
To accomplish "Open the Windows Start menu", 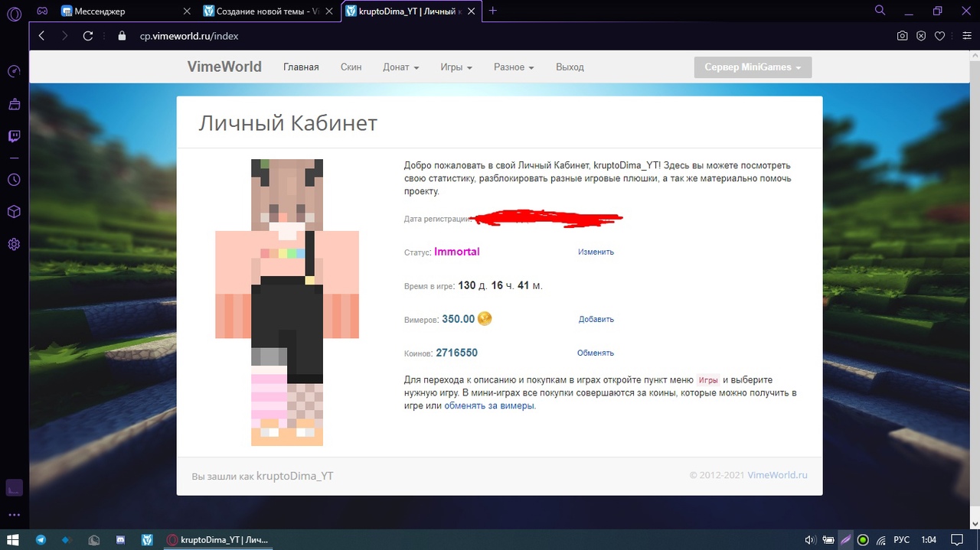I will pos(14,539).
